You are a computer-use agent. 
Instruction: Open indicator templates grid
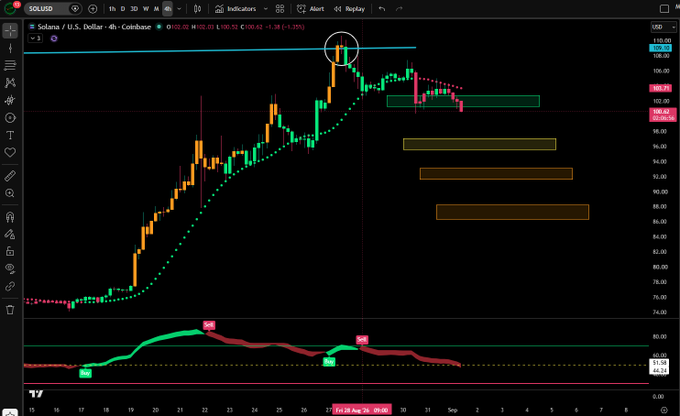280,9
